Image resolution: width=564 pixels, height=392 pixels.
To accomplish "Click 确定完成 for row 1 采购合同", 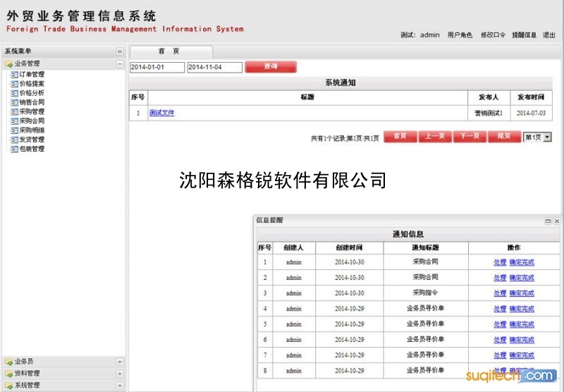I will 522,262.
